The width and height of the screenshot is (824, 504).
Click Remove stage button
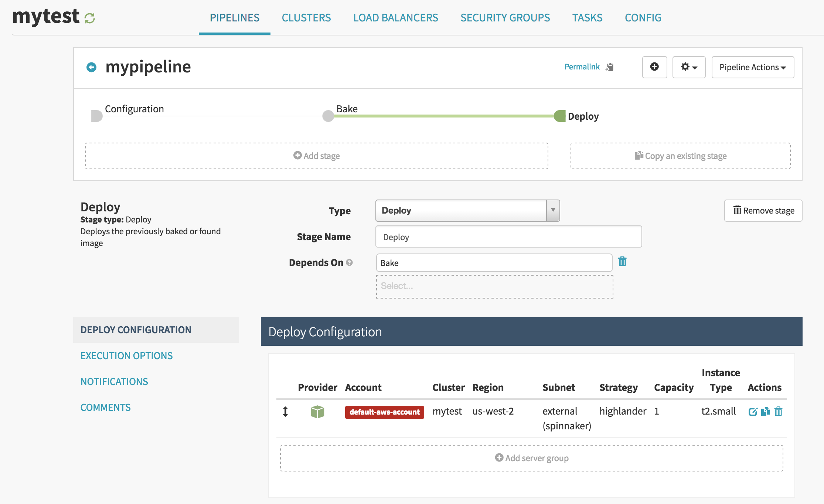(763, 211)
